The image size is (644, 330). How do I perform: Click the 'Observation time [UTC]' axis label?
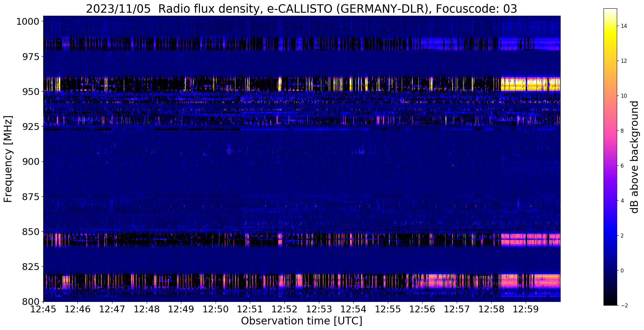click(x=301, y=321)
